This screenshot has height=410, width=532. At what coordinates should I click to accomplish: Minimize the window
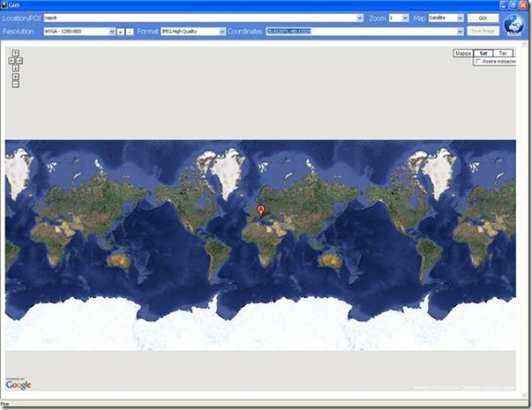tap(504, 5)
